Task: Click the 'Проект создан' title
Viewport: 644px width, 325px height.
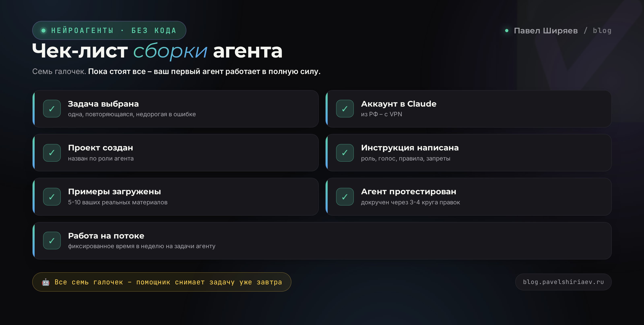Action: point(100,148)
